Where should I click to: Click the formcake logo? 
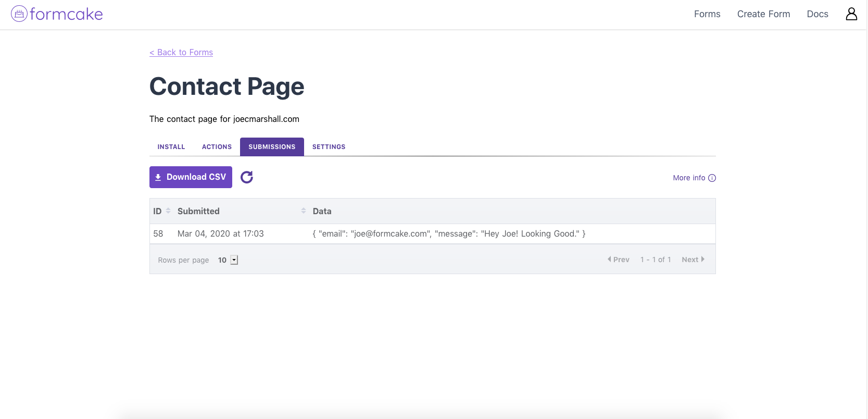pos(57,14)
